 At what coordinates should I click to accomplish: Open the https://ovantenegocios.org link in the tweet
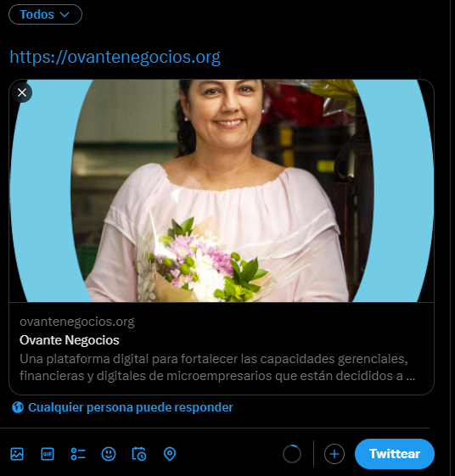point(115,57)
